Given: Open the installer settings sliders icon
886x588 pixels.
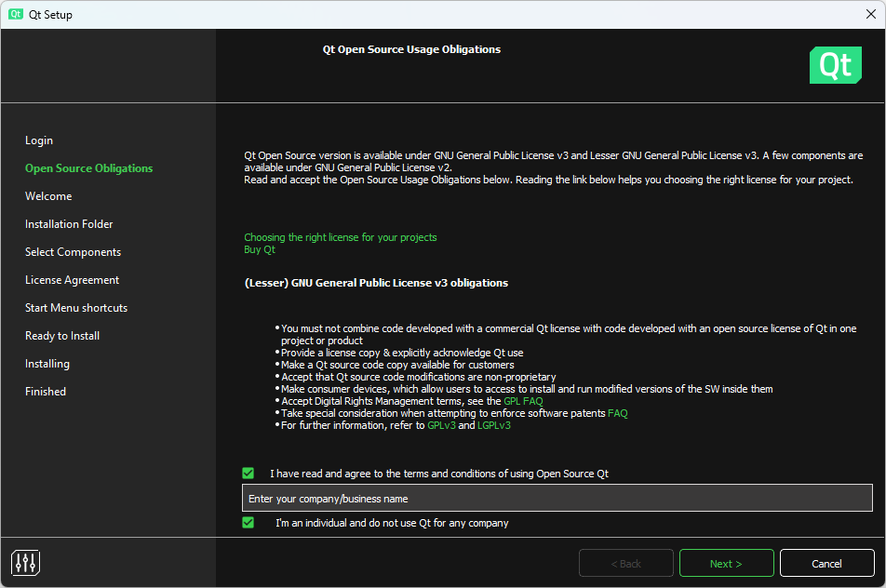Looking at the screenshot, I should click(25, 563).
